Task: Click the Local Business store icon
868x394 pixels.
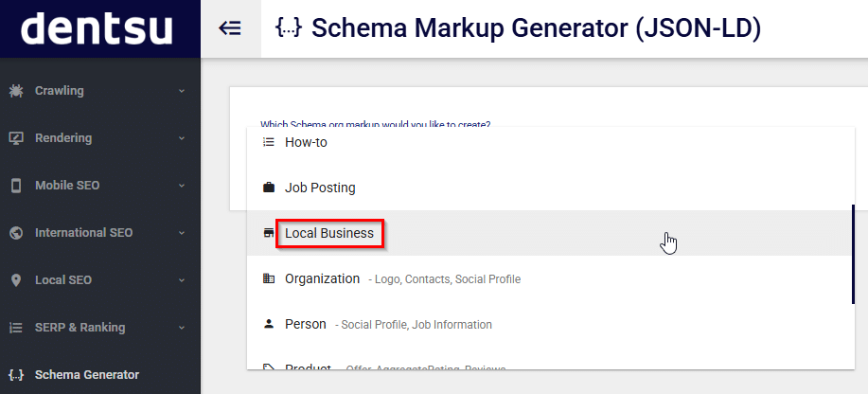Action: pos(269,233)
